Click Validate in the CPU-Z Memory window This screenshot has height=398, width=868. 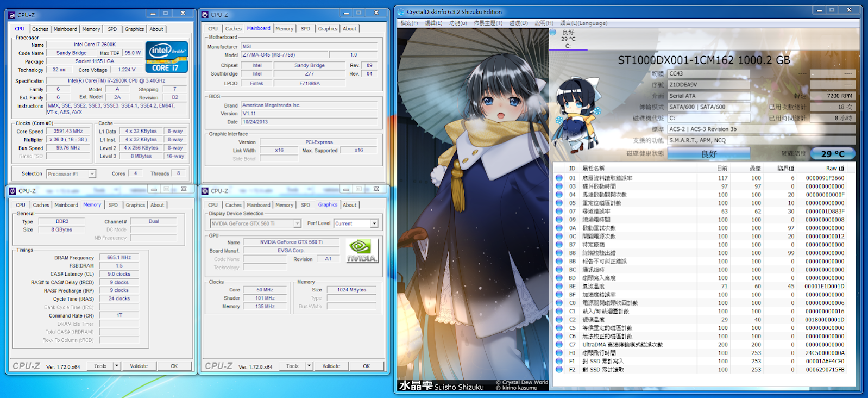(x=139, y=366)
